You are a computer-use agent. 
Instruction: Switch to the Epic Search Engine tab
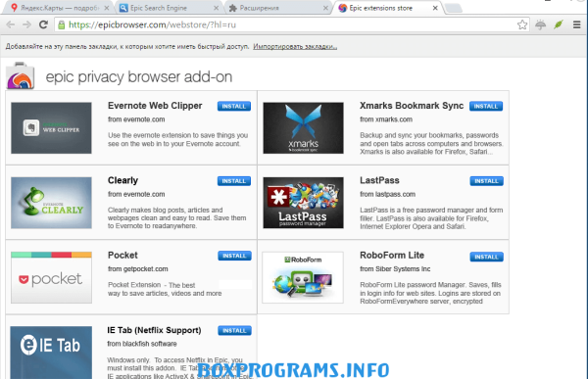(167, 8)
